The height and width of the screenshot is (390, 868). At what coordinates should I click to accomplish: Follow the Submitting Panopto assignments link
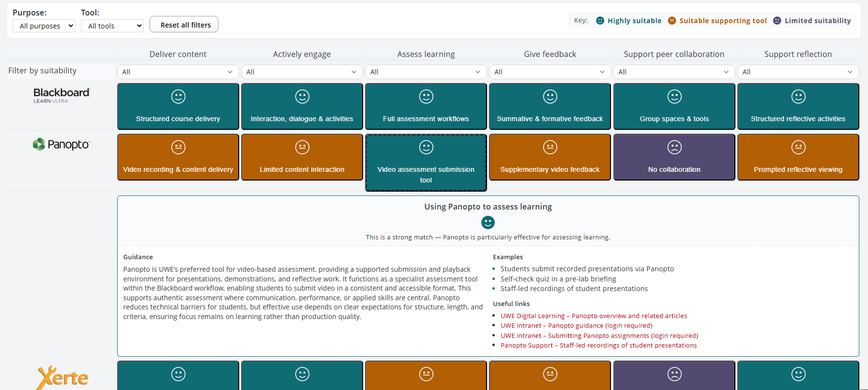point(599,336)
